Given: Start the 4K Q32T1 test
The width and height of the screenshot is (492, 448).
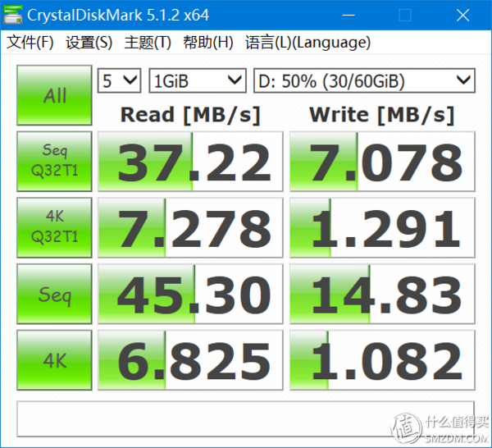Looking at the screenshot, I should pyautogui.click(x=55, y=227).
